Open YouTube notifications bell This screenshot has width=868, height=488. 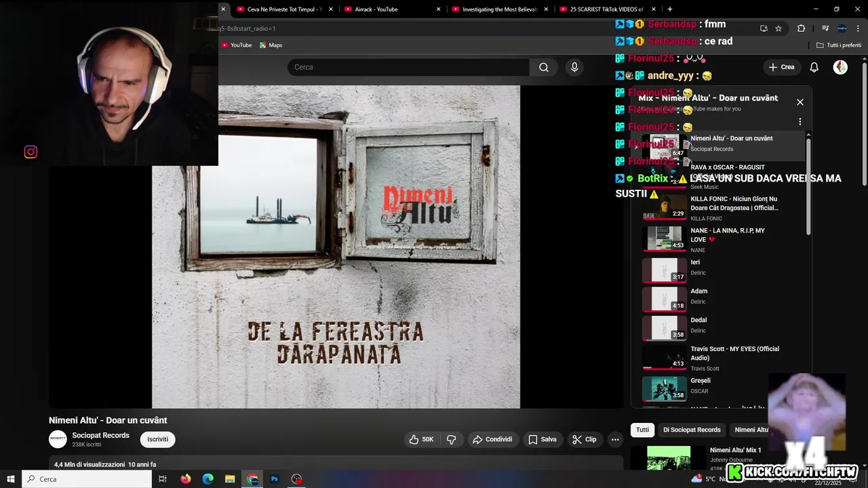[x=814, y=67]
